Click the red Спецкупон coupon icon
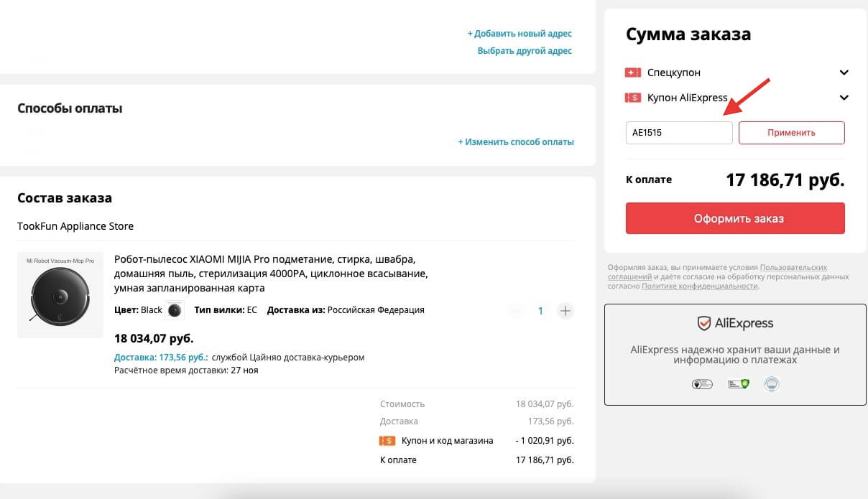 click(x=632, y=72)
